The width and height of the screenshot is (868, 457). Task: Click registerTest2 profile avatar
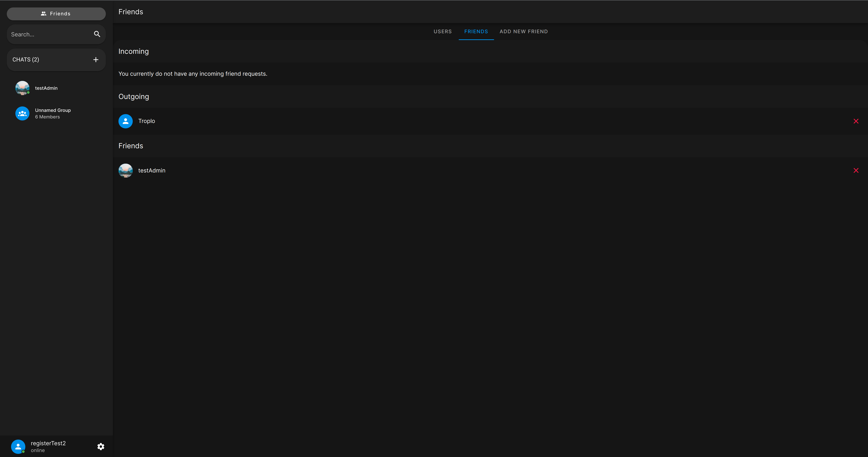[18, 447]
